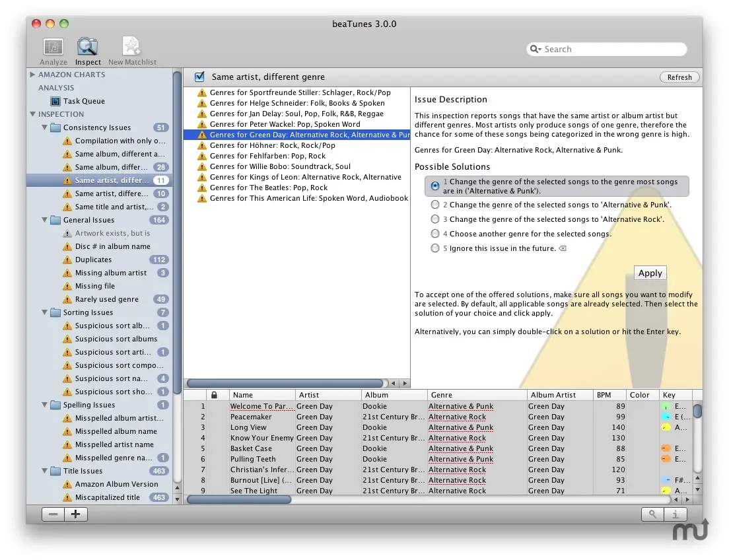
Task: Sort table by Genre column
Action: point(477,395)
